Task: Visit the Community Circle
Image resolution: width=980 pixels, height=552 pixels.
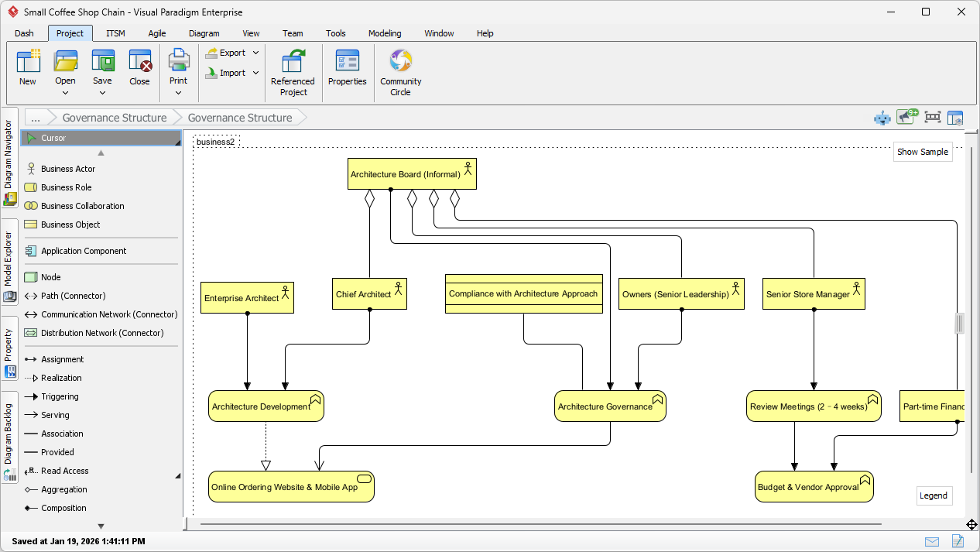Action: click(x=400, y=70)
